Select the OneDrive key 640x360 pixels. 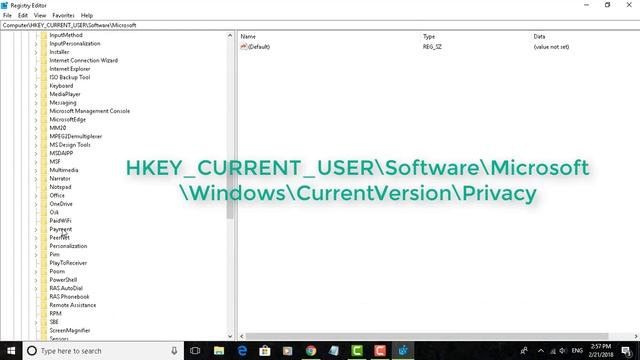pyautogui.click(x=61, y=204)
